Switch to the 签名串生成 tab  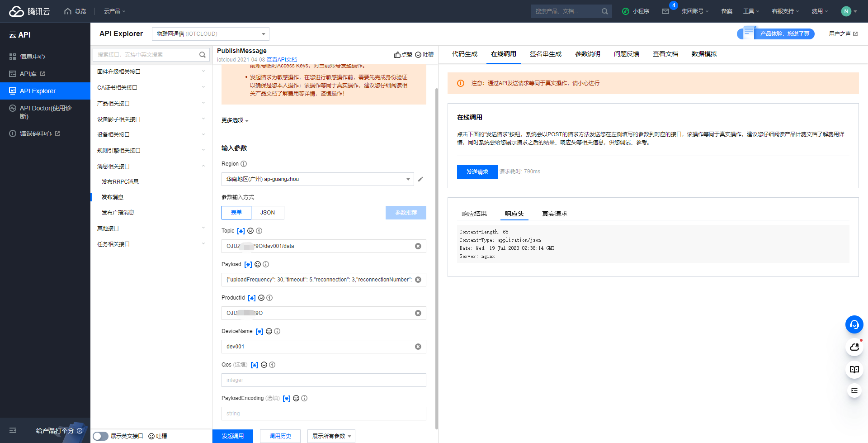click(546, 54)
